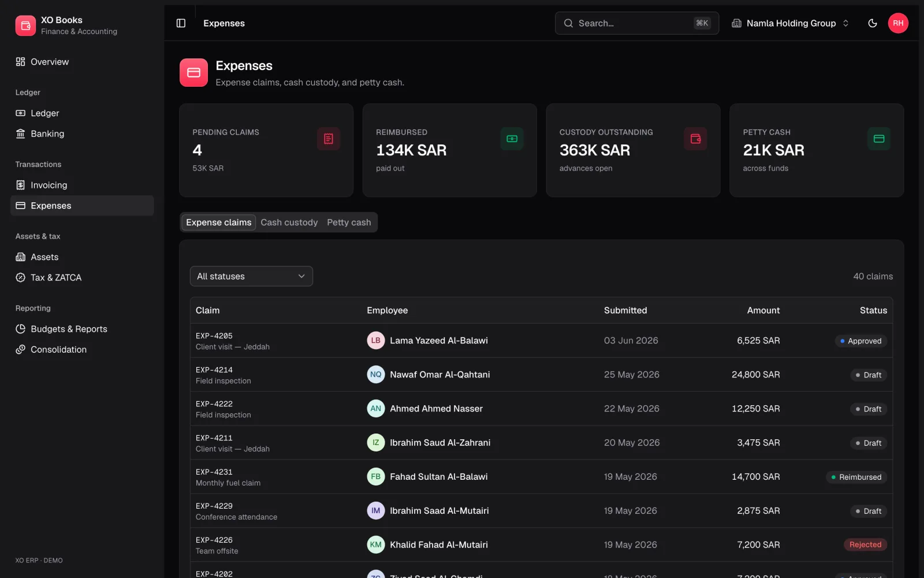This screenshot has height=578, width=924.
Task: Open Consolidation in the sidebar
Action: [x=82, y=350]
